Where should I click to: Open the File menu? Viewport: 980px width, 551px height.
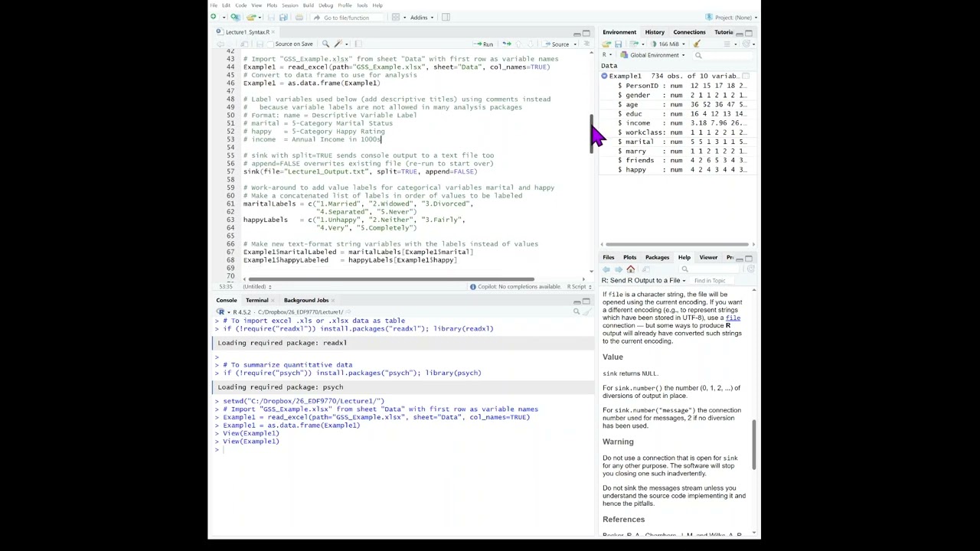click(x=214, y=5)
